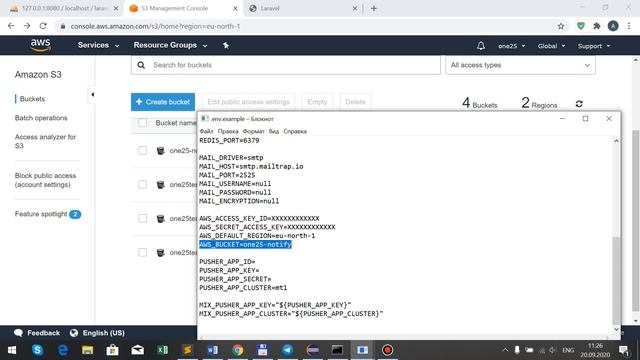Open File Explorer from the taskbar

tap(87, 350)
